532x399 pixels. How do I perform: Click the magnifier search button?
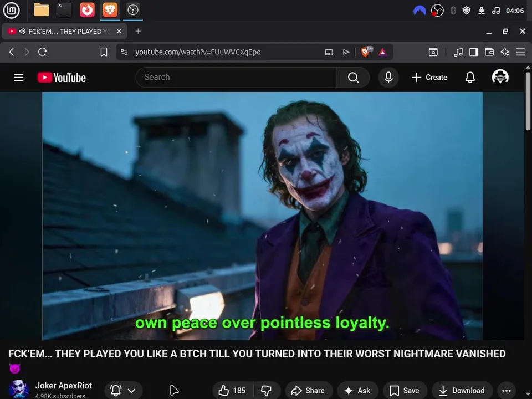pyautogui.click(x=353, y=78)
